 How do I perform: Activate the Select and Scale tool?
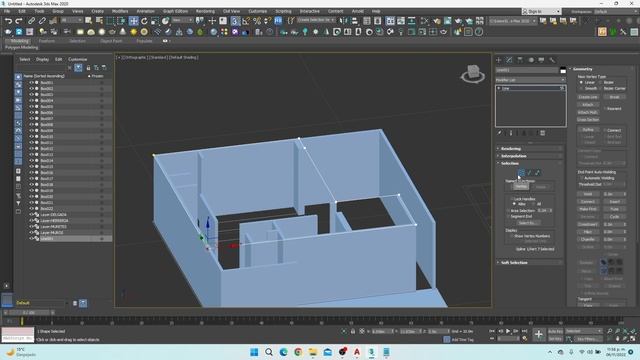click(x=155, y=21)
